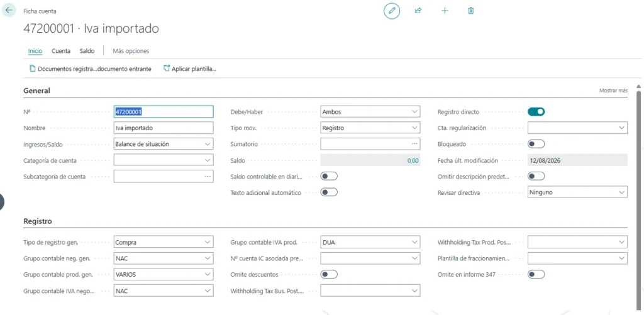Image resolution: width=644 pixels, height=315 pixels.
Task: Click the plus icon to create new
Action: (445, 11)
